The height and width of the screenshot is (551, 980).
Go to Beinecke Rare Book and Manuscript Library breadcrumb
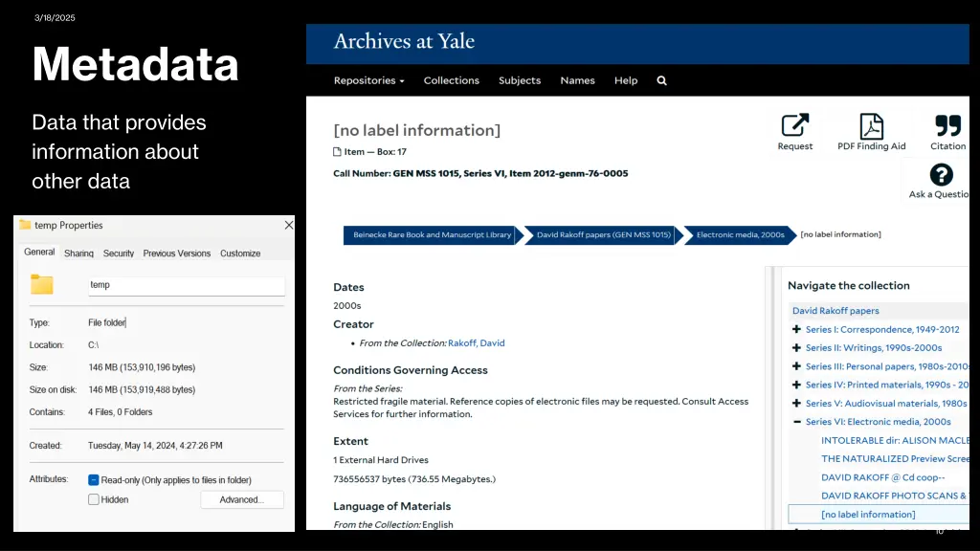click(x=432, y=235)
